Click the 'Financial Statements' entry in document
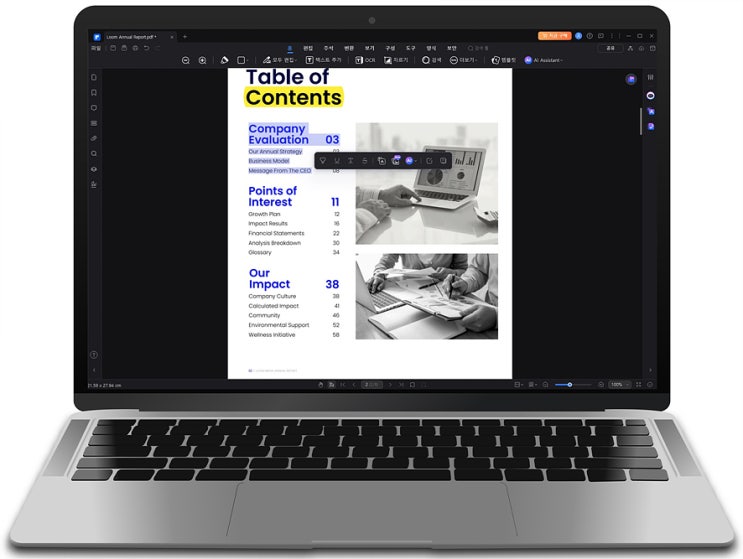 [276, 233]
